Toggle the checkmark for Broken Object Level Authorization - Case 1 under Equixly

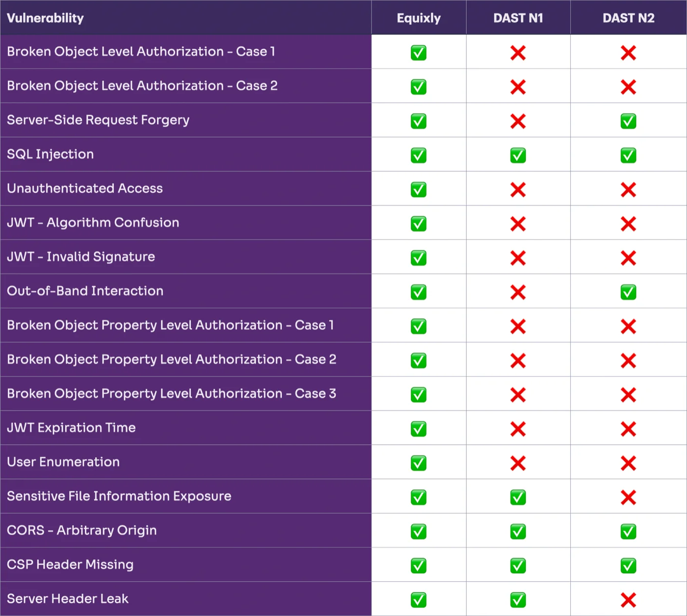coord(418,53)
